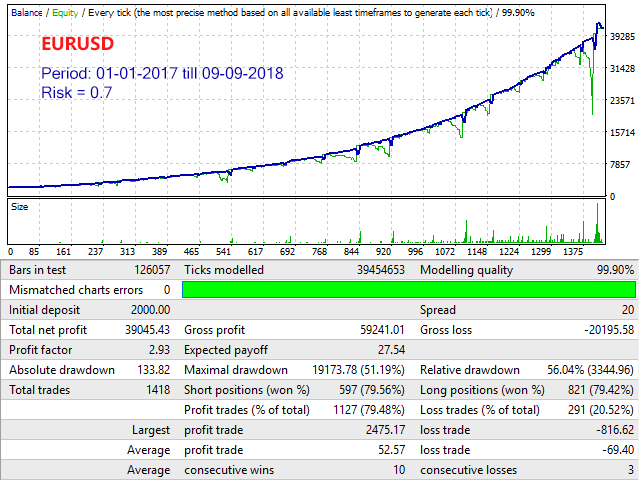Select the 597 (79.56%) short positions value

click(x=372, y=390)
